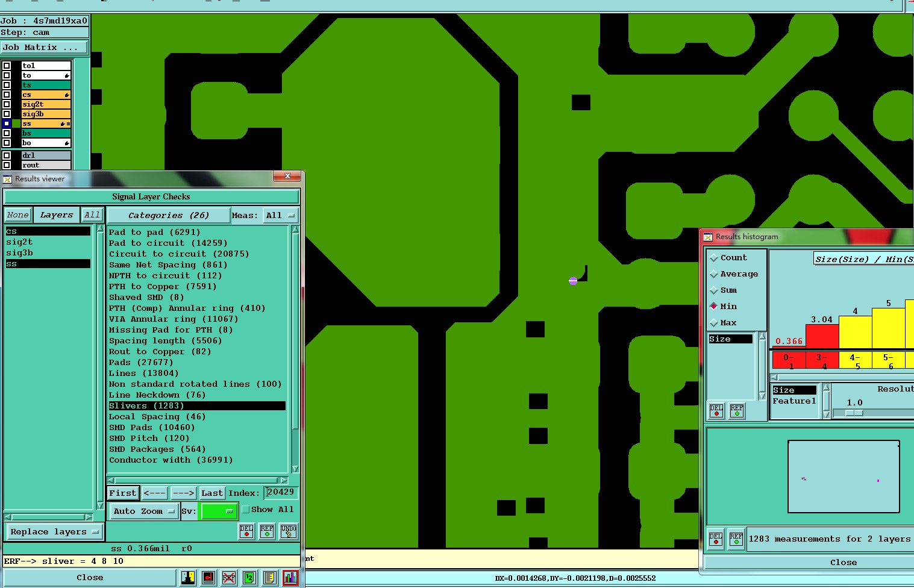Click the yellow 4-5 histogram bin
This screenshot has height=588, width=914.
click(x=855, y=360)
